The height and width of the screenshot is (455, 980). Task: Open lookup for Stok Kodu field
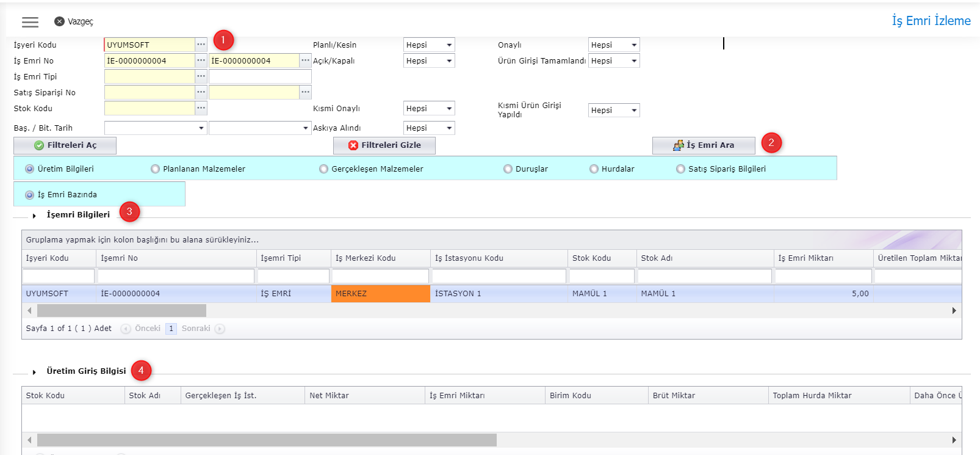click(201, 108)
